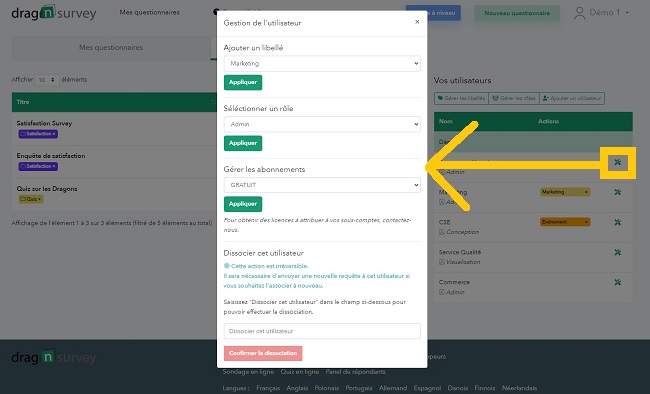This screenshot has height=394, width=650.
Task: Remove Satisfaction label from Enquête de satisfaction
Action: tap(54, 166)
